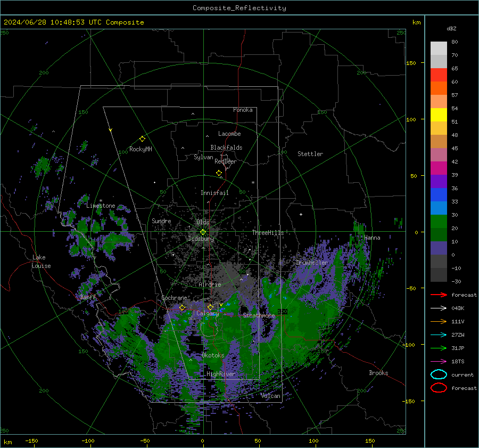The height and width of the screenshot is (448, 479).
Task: Click the 18TS legend text
Action: tap(458, 362)
